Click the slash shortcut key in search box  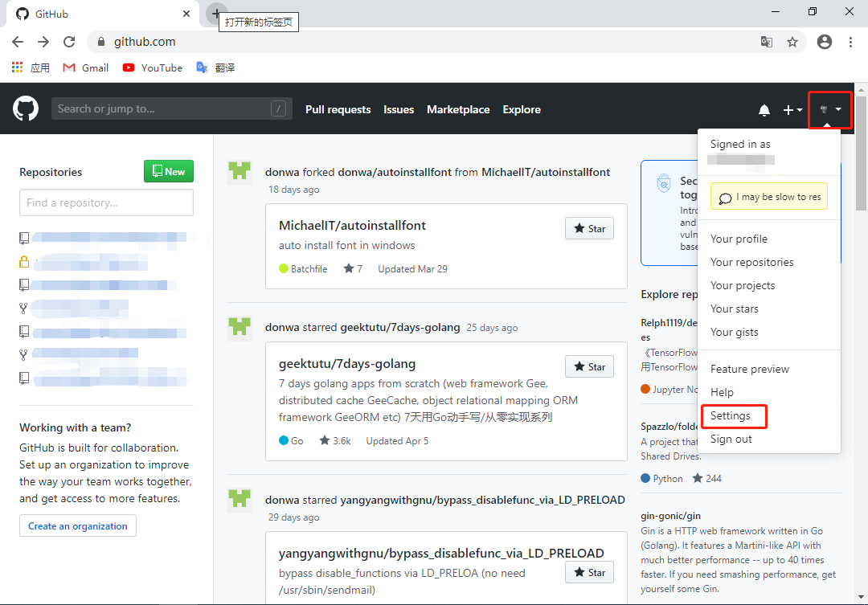click(278, 108)
